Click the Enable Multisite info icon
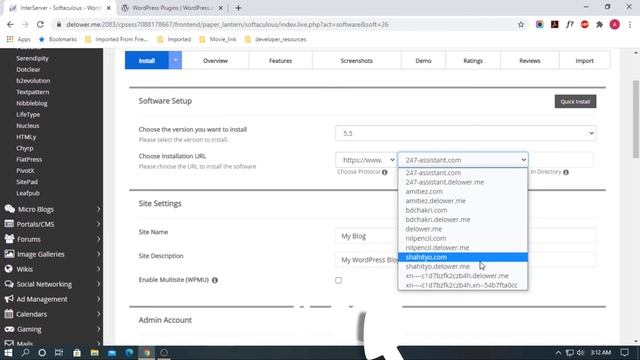The width and height of the screenshot is (640, 360). point(215,280)
